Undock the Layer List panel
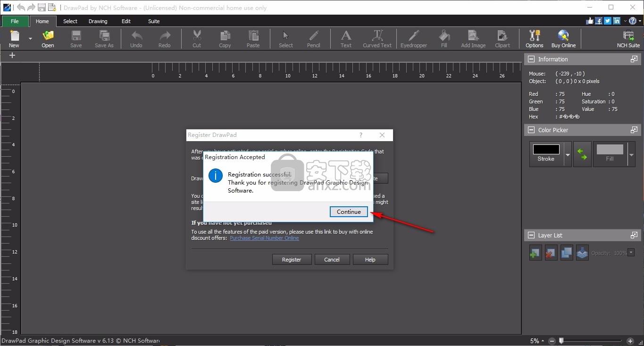644x346 pixels. [x=634, y=235]
